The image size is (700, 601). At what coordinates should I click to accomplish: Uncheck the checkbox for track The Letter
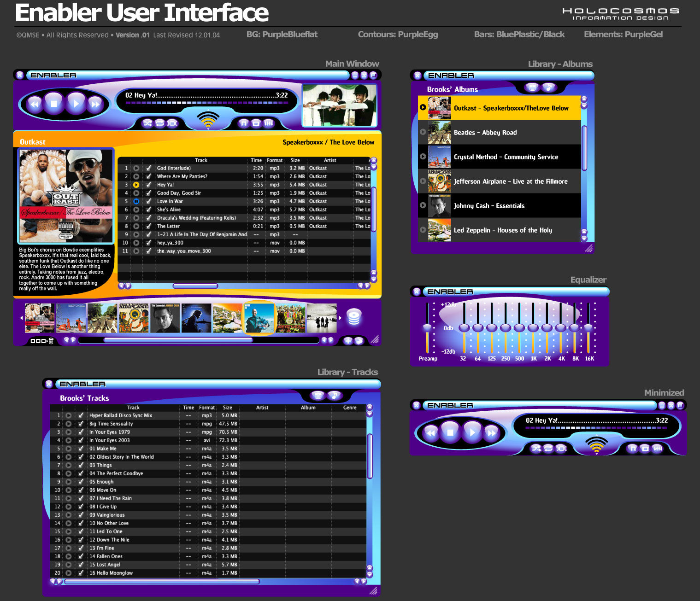[148, 226]
